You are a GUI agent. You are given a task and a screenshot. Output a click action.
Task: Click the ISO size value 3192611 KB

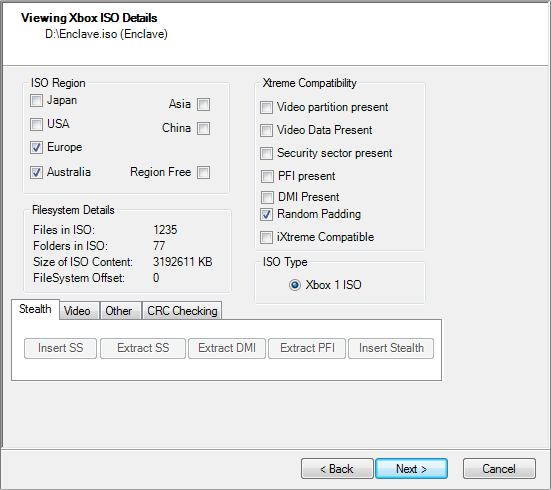(182, 262)
